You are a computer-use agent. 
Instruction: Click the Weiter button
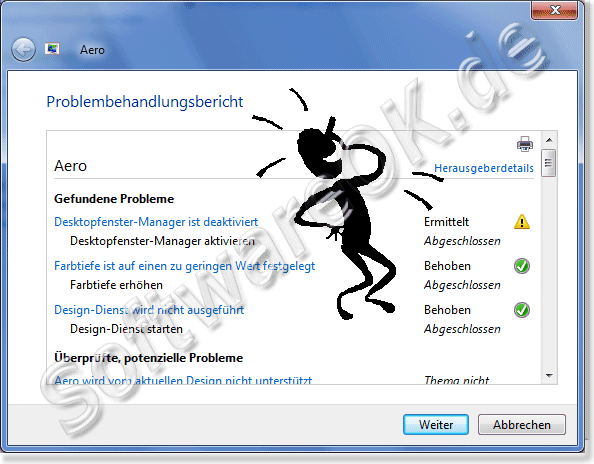(436, 425)
